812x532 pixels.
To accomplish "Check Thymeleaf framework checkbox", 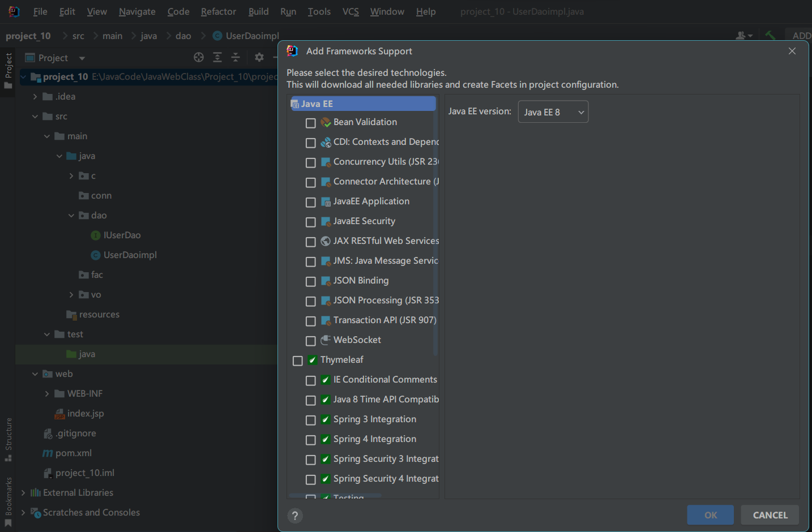I will click(x=297, y=361).
